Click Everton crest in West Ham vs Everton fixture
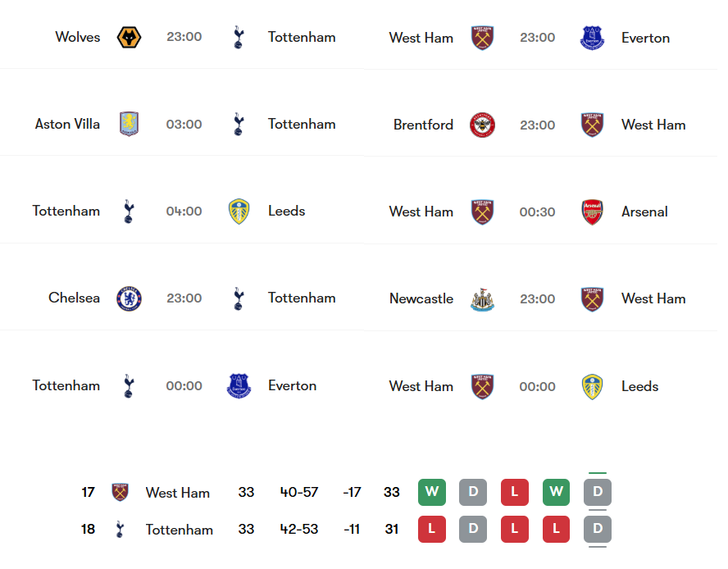Screen dimensions: 728x569 pyautogui.click(x=592, y=38)
